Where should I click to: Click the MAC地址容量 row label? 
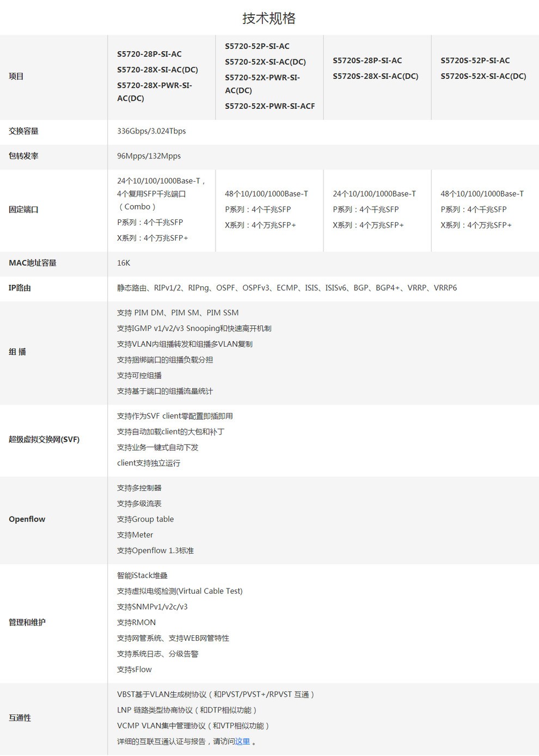coord(33,263)
